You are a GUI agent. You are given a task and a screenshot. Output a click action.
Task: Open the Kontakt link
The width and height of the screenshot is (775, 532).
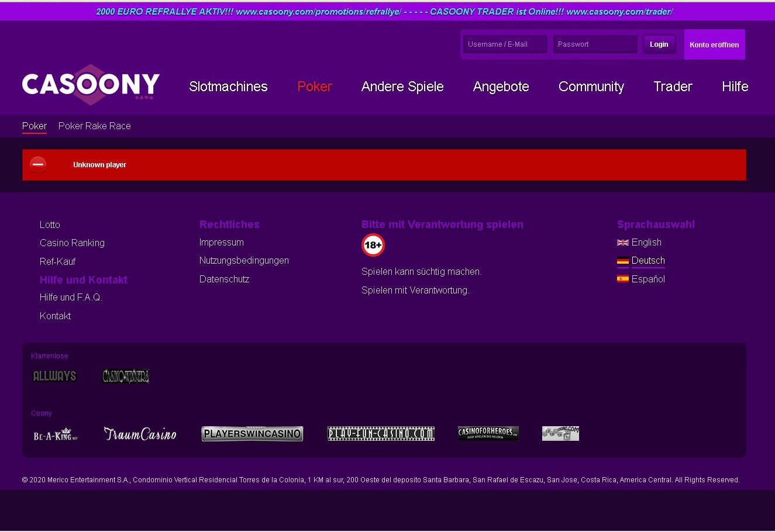[56, 316]
